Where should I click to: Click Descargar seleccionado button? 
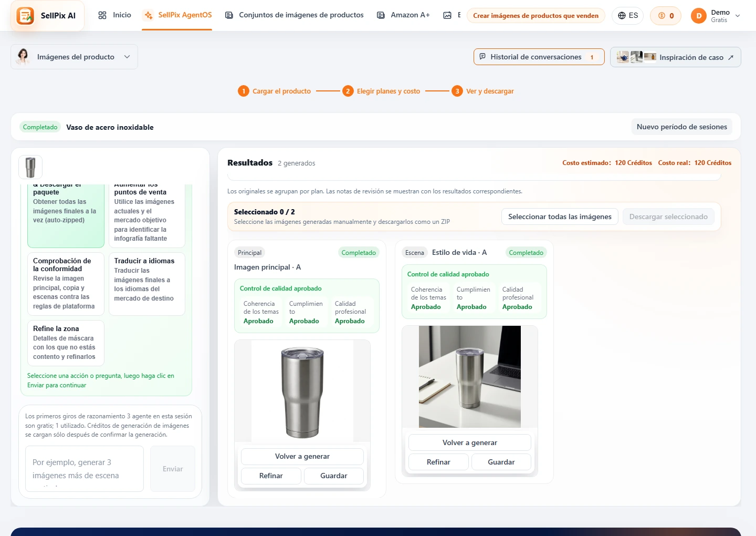click(668, 217)
